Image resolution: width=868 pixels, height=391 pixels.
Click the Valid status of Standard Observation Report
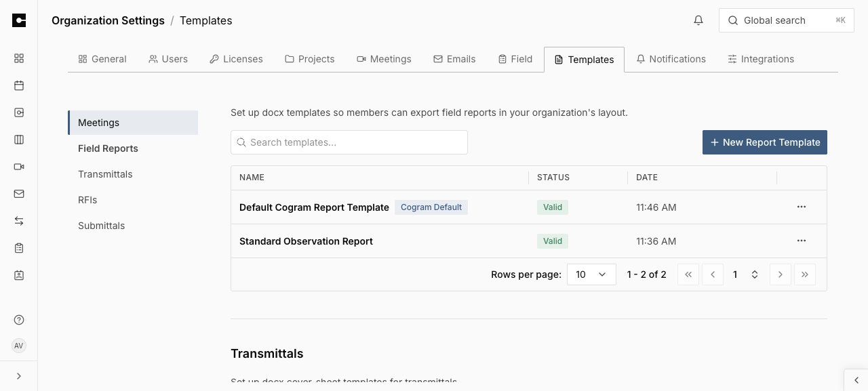pyautogui.click(x=553, y=241)
